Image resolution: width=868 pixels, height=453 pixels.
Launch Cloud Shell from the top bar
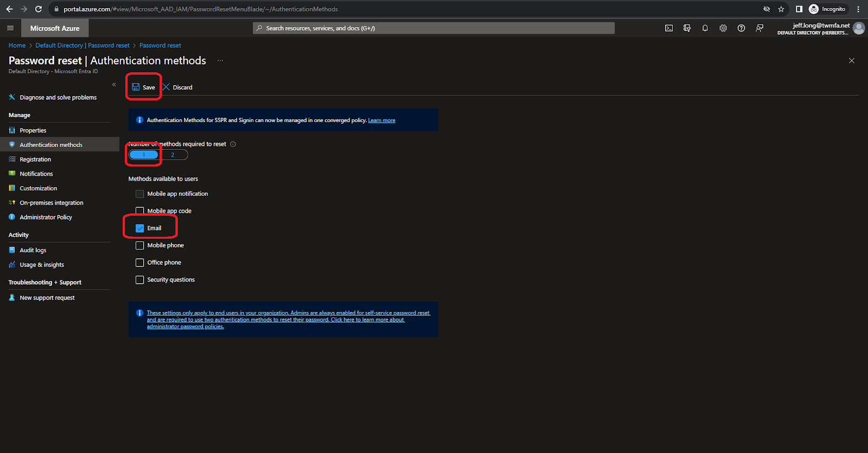coord(669,28)
